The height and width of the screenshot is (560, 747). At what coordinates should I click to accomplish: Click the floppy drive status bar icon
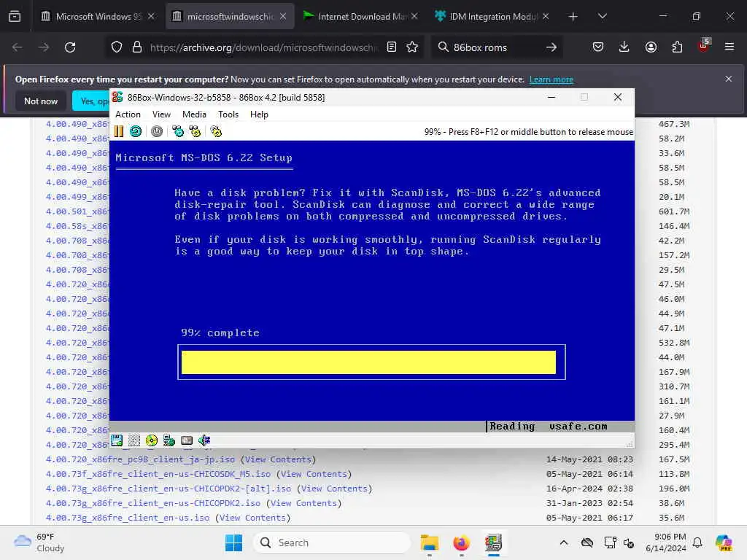point(117,440)
